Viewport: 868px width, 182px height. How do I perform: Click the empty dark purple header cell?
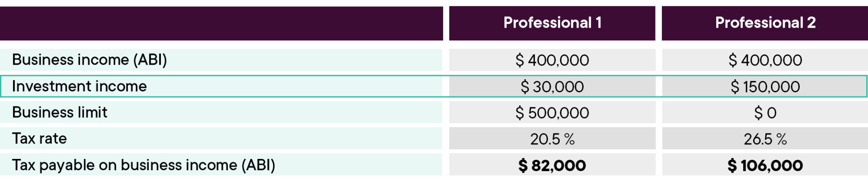(222, 23)
